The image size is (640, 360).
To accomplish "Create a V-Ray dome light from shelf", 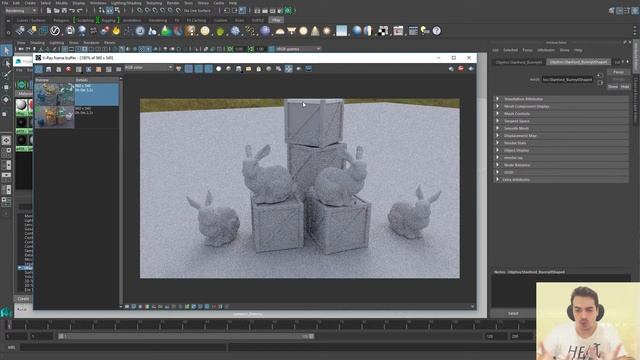I will coord(280,31).
